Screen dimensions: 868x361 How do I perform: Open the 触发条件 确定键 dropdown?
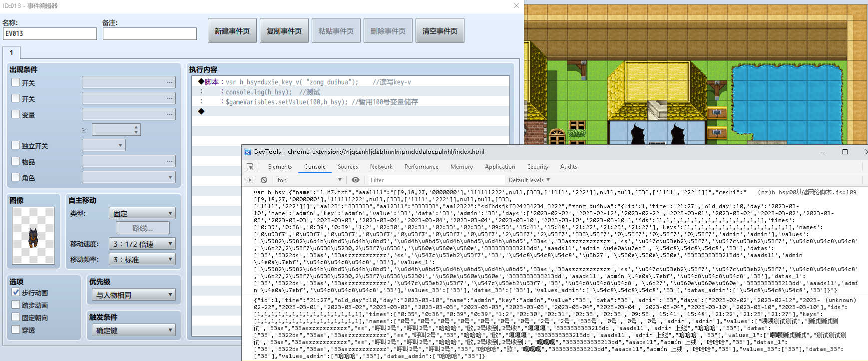134,330
